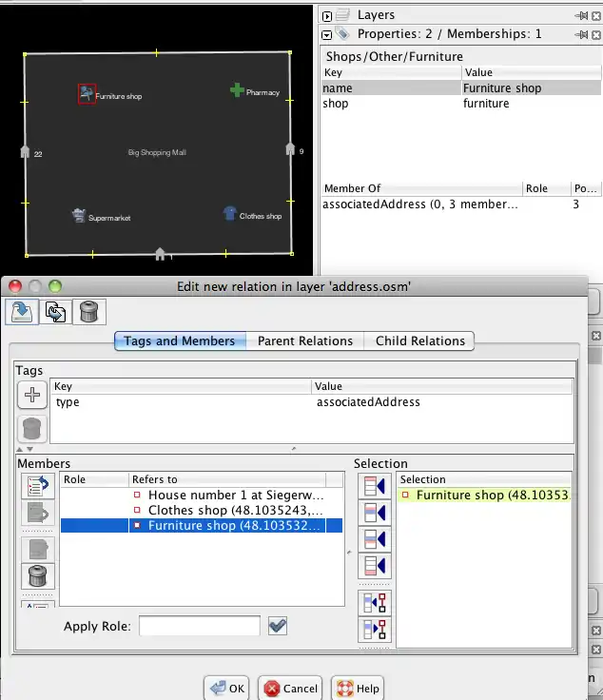603x700 pixels.
Task: Apply the role with the checkmark button
Action: tap(278, 626)
